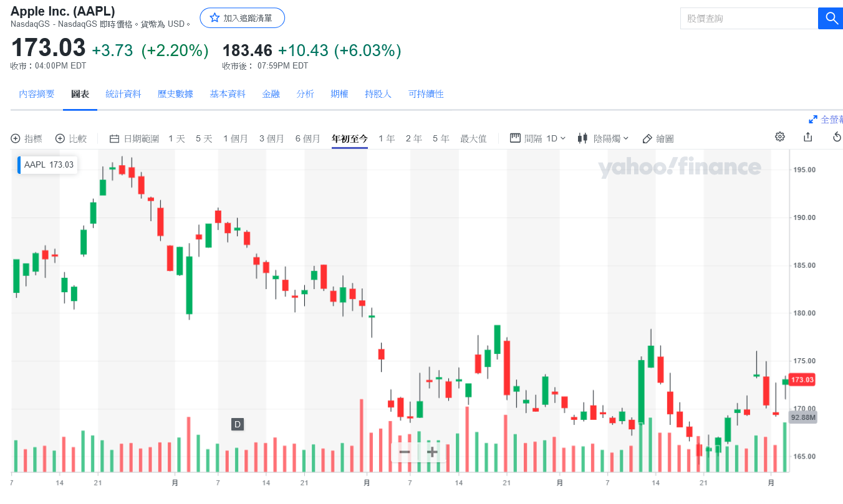Open the 持股人 tab

click(x=378, y=94)
